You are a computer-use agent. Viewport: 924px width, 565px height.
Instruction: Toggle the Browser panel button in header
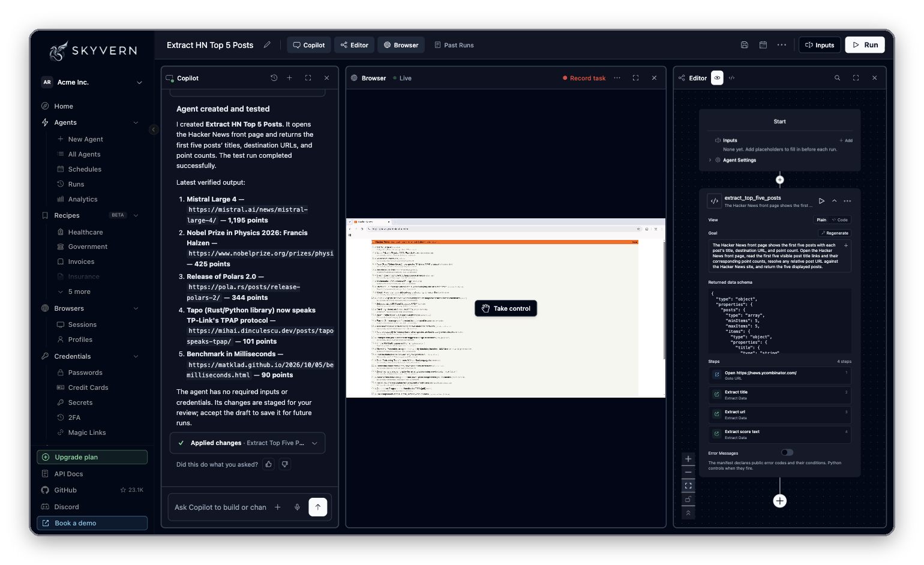[401, 45]
